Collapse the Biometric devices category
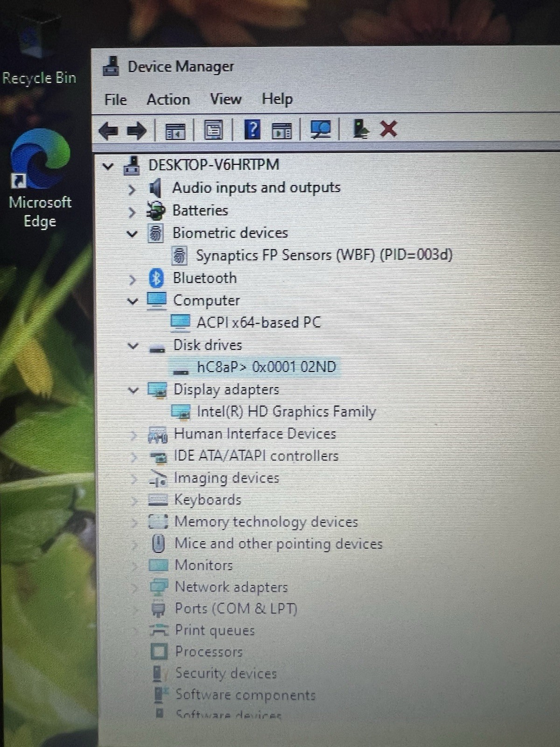This screenshot has width=560, height=747. click(x=133, y=234)
